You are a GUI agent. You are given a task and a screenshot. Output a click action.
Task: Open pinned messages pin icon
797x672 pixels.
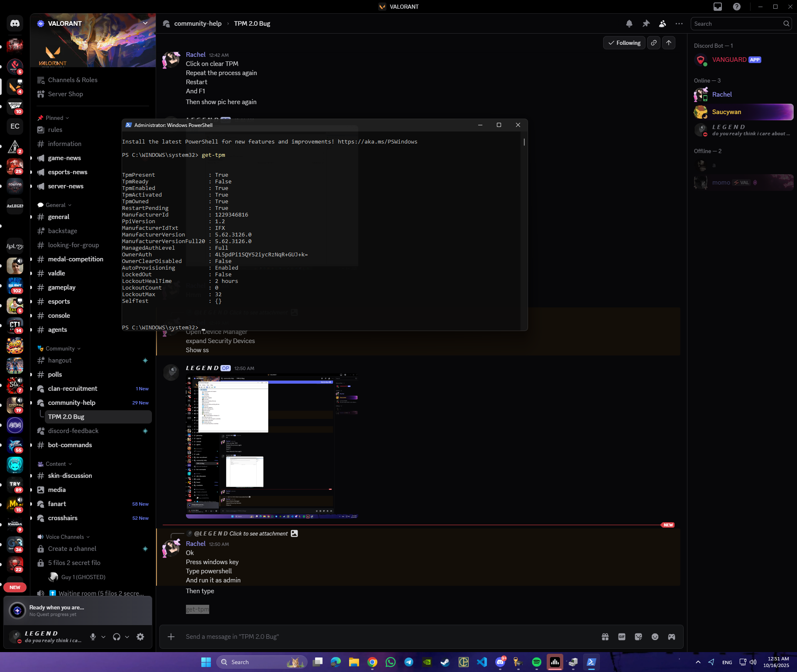coord(646,24)
